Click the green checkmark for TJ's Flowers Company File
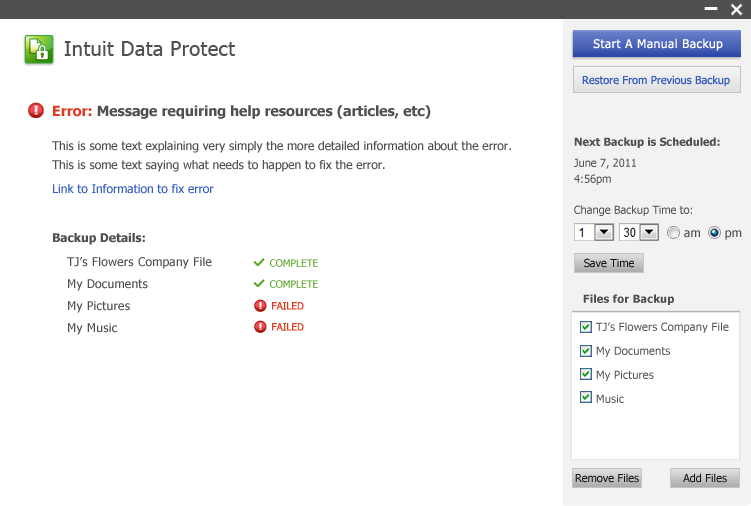Viewport: 751px width, 506px height. 259,262
